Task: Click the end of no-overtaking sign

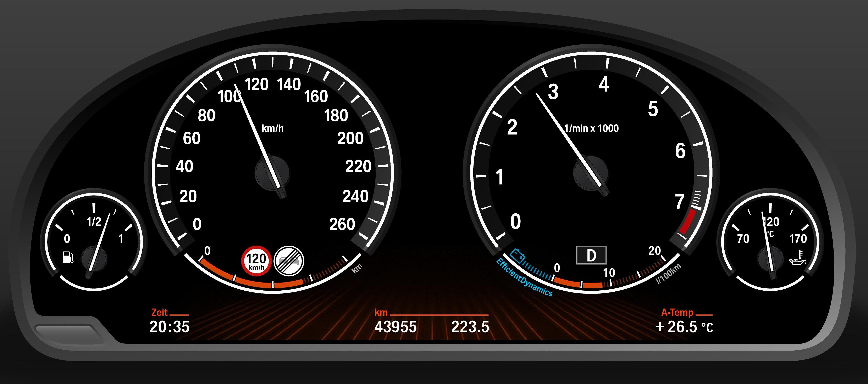Action: pyautogui.click(x=289, y=261)
